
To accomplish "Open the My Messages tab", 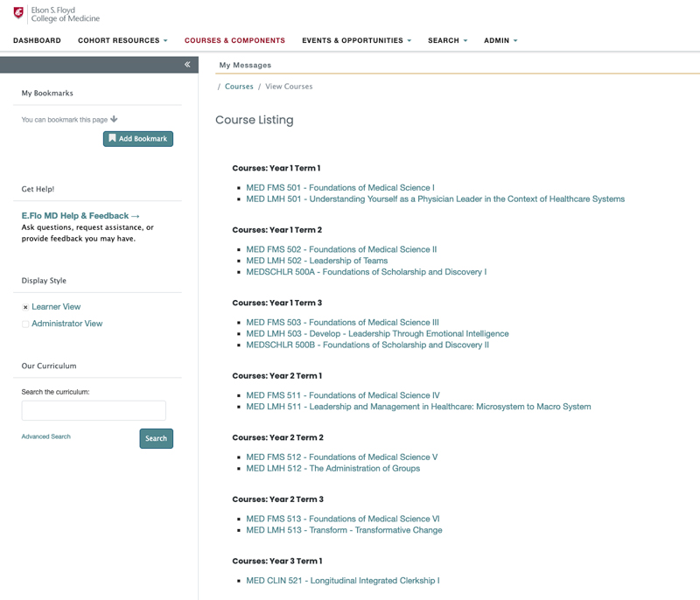I will 245,65.
